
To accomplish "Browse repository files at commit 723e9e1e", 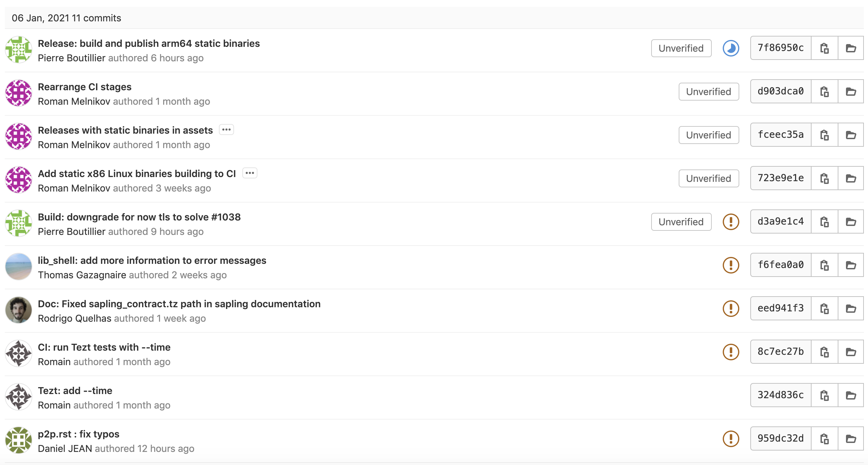I will point(851,178).
